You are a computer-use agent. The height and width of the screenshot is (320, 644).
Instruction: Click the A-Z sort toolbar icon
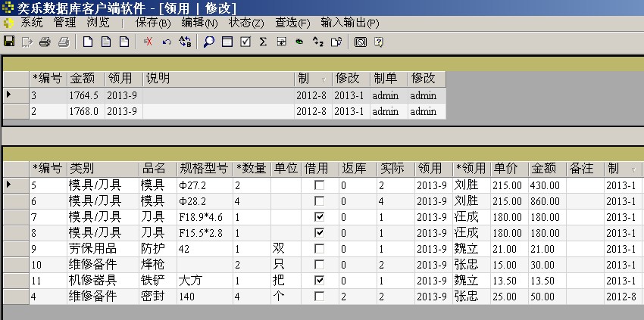(x=317, y=42)
